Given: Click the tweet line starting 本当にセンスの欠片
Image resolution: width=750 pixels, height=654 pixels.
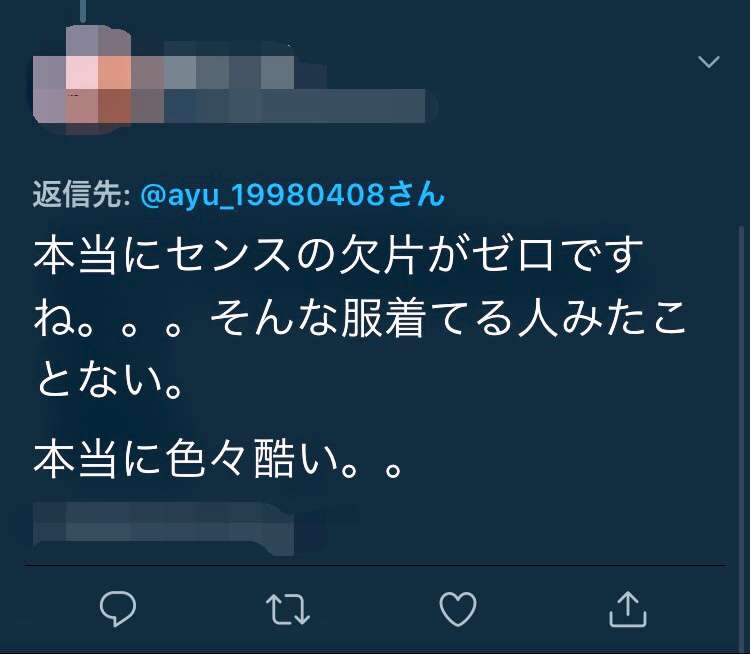Looking at the screenshot, I should click(x=338, y=256).
